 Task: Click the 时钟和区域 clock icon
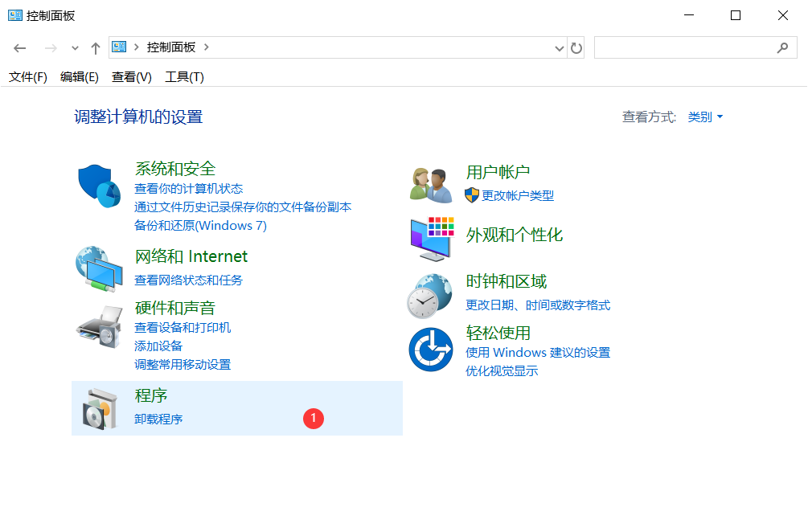coord(431,294)
